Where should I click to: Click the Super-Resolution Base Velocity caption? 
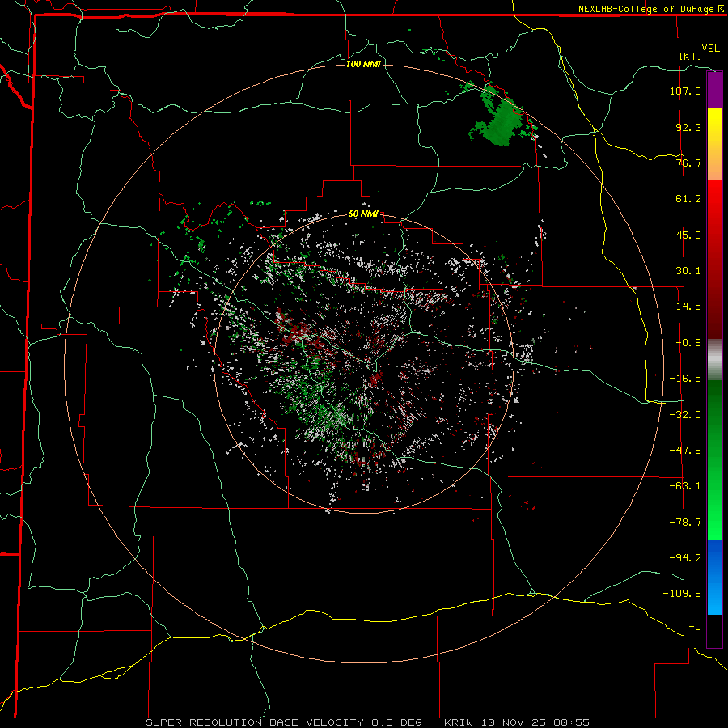[x=368, y=722]
